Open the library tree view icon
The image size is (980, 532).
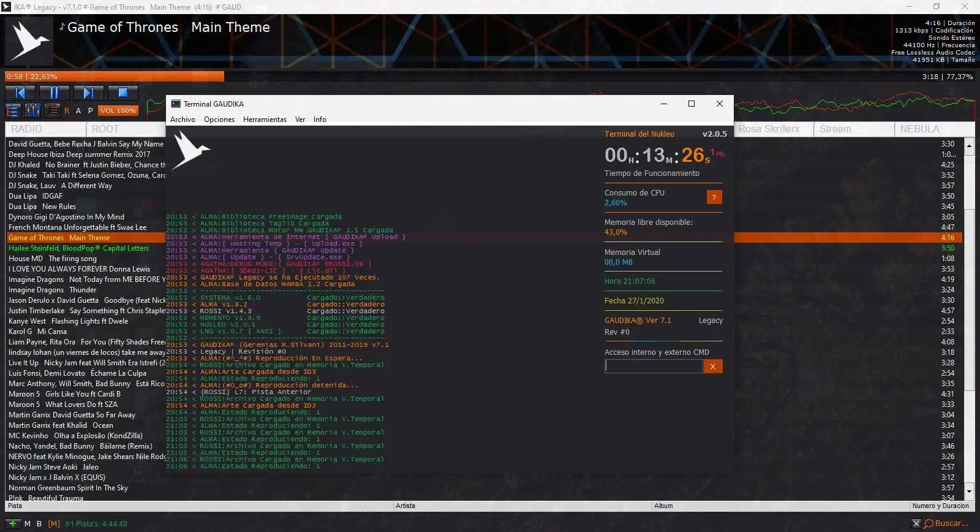point(12,110)
